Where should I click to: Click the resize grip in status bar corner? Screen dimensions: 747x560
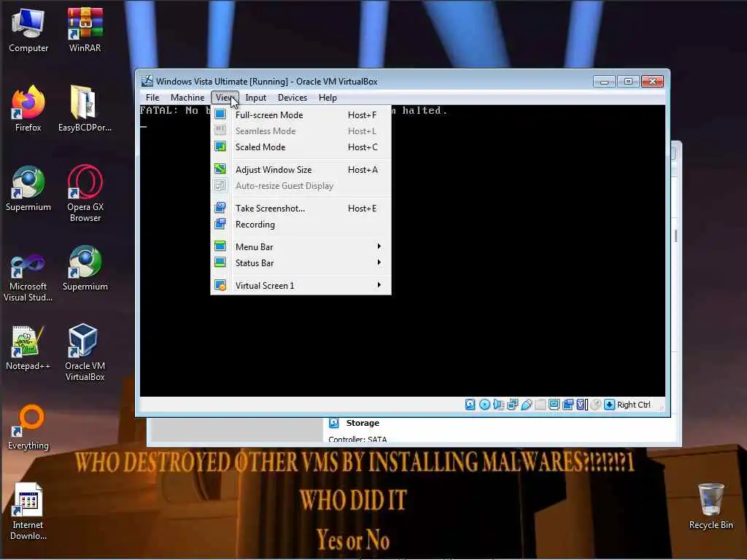tap(662, 407)
